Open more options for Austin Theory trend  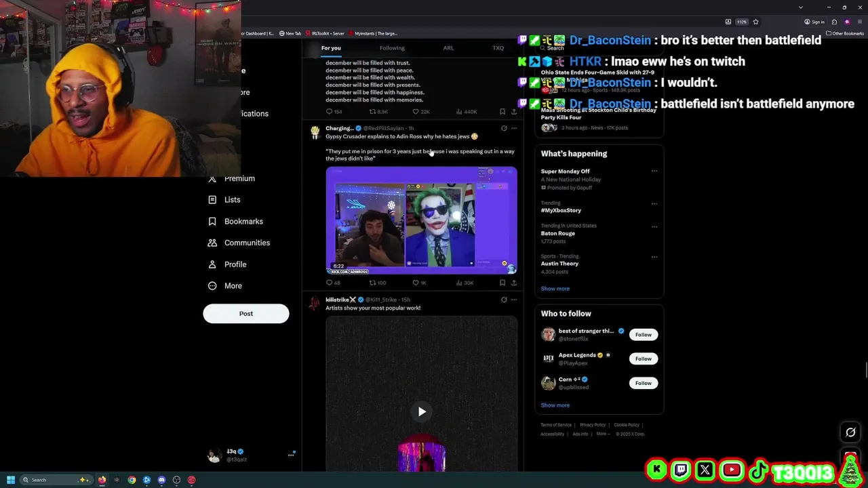pos(654,257)
